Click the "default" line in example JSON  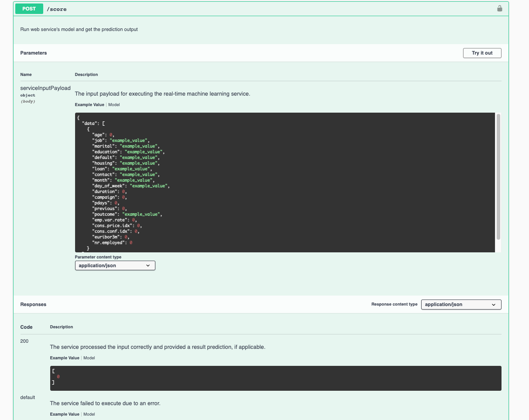[126, 158]
